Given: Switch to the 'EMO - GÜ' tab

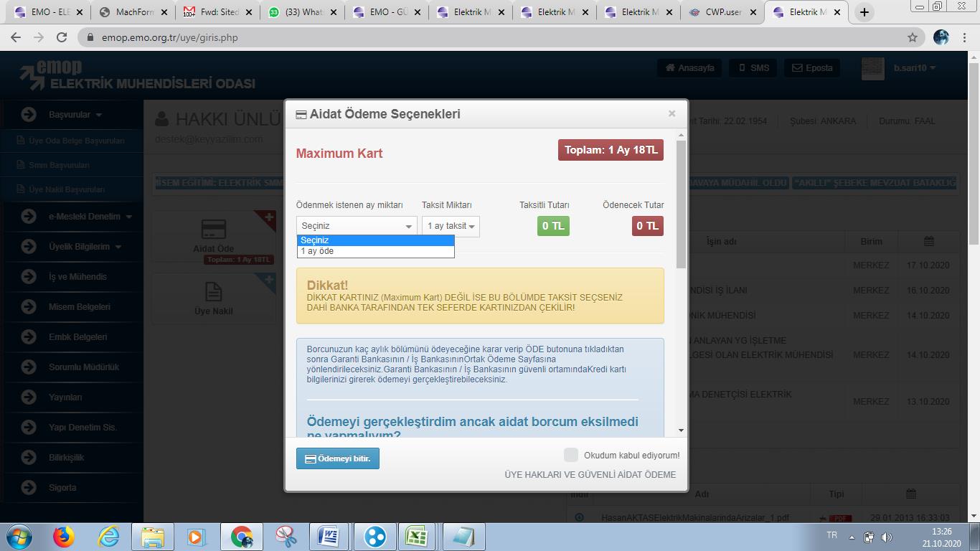Looking at the screenshot, I should [x=387, y=12].
